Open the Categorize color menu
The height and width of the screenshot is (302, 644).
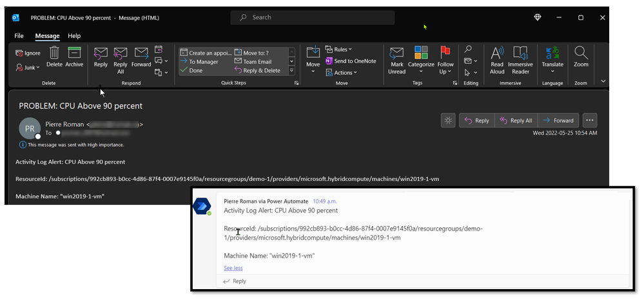coord(421,61)
